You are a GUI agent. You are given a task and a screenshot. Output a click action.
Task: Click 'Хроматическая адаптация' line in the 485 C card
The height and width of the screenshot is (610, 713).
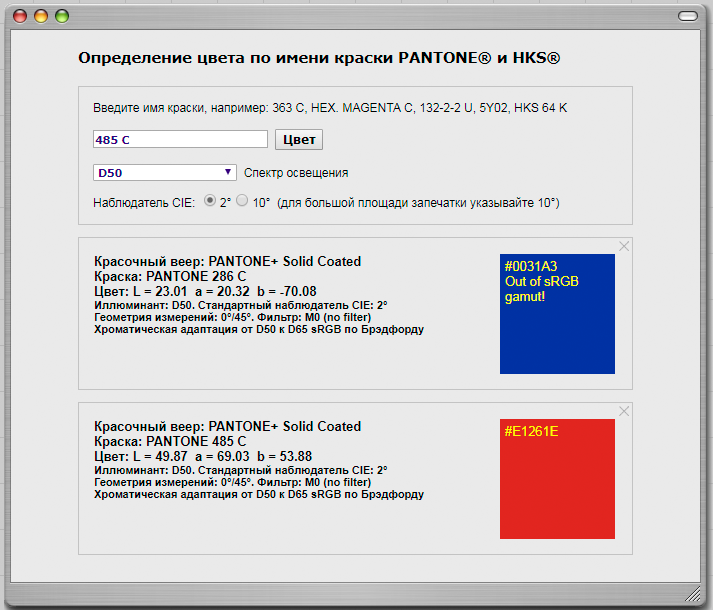(x=259, y=494)
